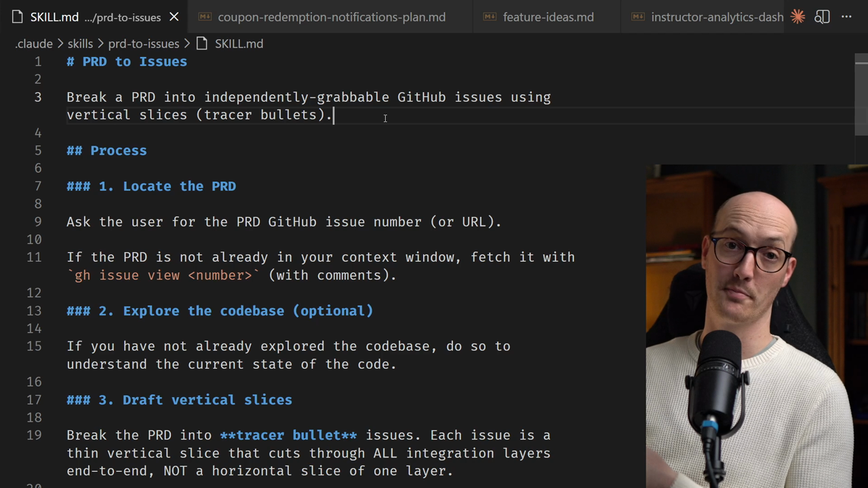Click the text "thin vertical slice that cuts through ALL integration layers"
This screenshot has height=488, width=868.
point(309,453)
